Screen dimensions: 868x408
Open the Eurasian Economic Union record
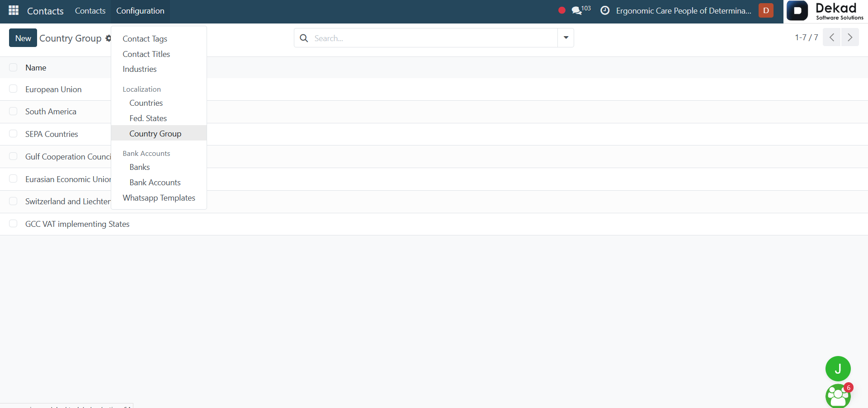[x=68, y=179]
